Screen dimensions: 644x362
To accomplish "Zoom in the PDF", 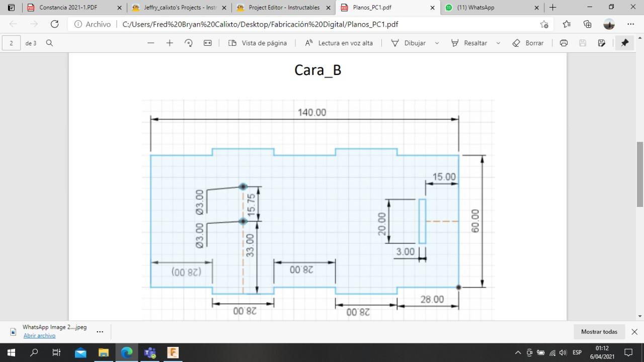I will (x=170, y=43).
